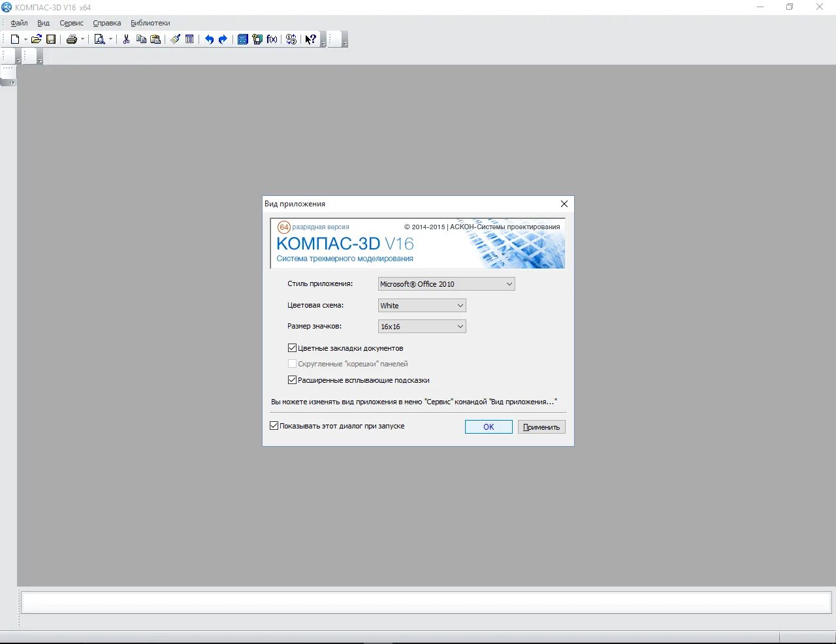Click the Применить button
This screenshot has height=644, width=836.
541,427
